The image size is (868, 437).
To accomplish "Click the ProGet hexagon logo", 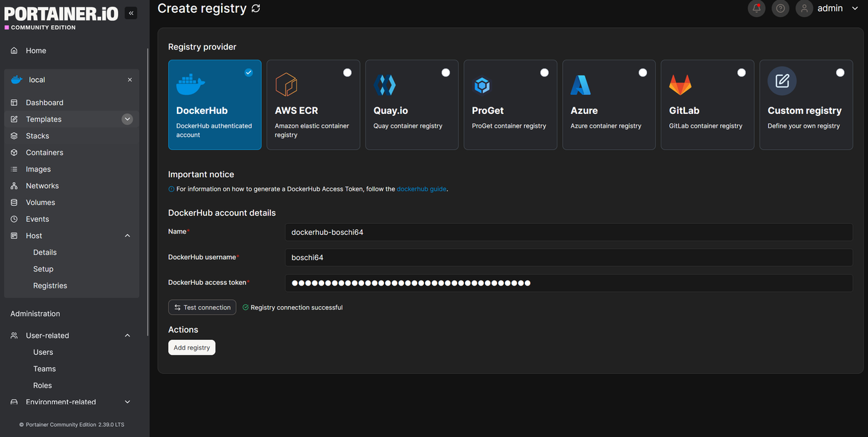I will 481,85.
